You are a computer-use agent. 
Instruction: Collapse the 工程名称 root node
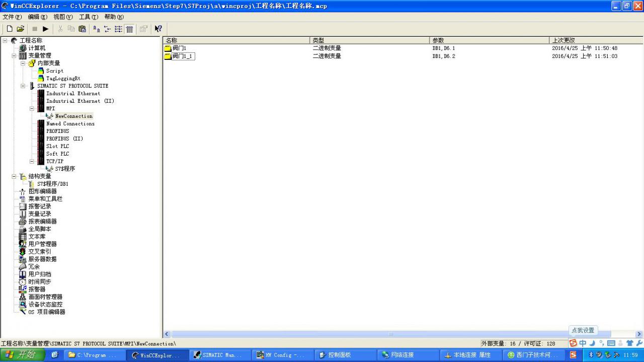5,40
